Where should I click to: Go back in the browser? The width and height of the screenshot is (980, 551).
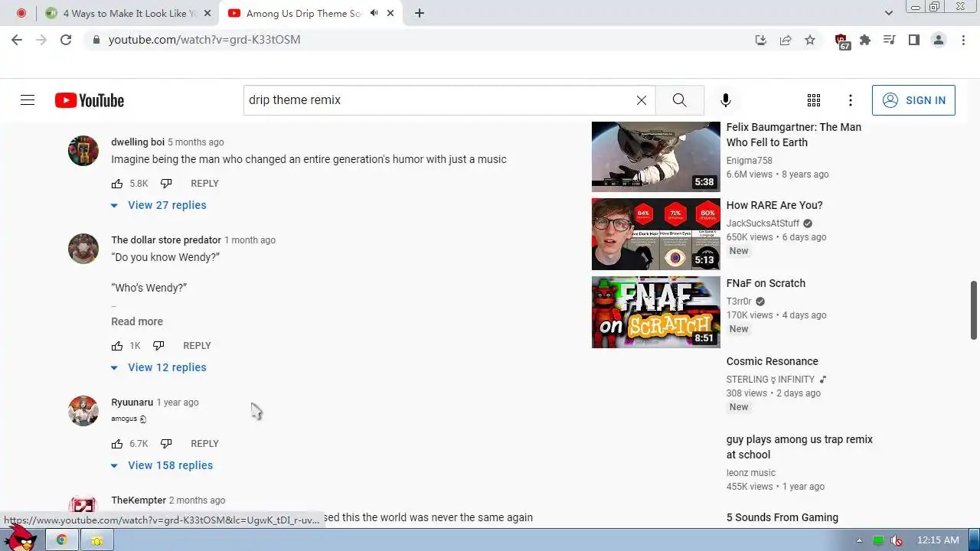[x=17, y=40]
